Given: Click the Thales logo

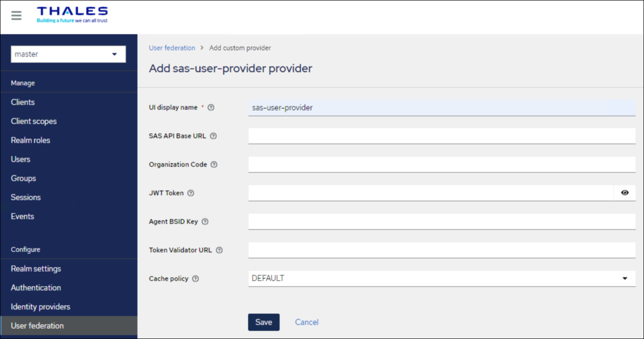Looking at the screenshot, I should click(72, 15).
